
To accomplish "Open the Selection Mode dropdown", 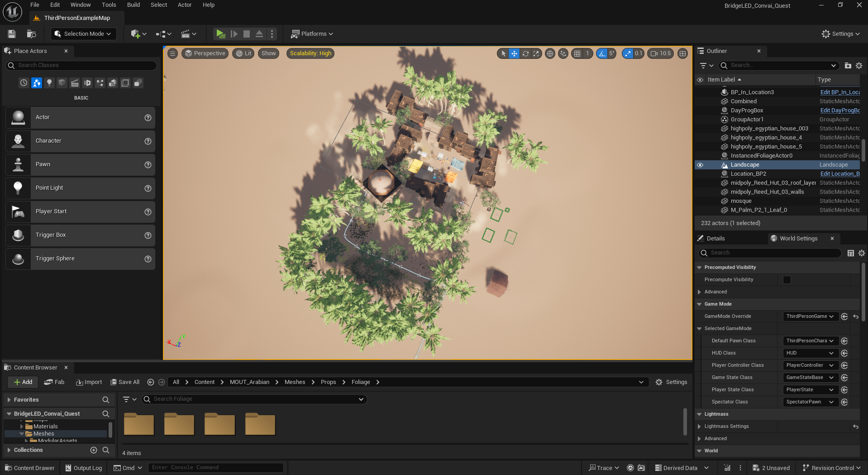I will click(84, 34).
